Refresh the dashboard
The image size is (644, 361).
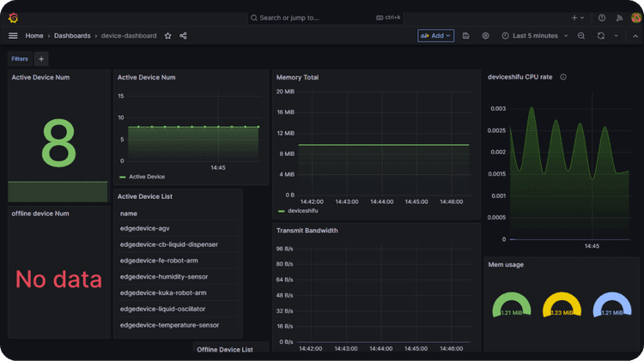(x=600, y=36)
